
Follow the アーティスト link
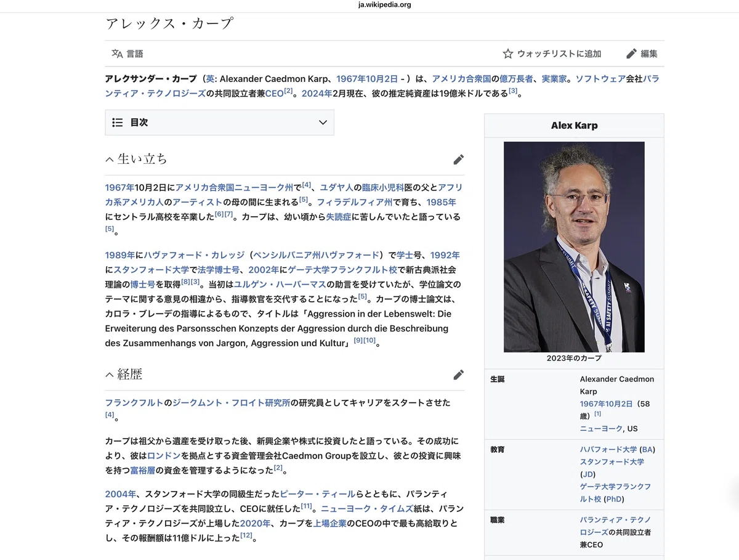pyautogui.click(x=197, y=202)
